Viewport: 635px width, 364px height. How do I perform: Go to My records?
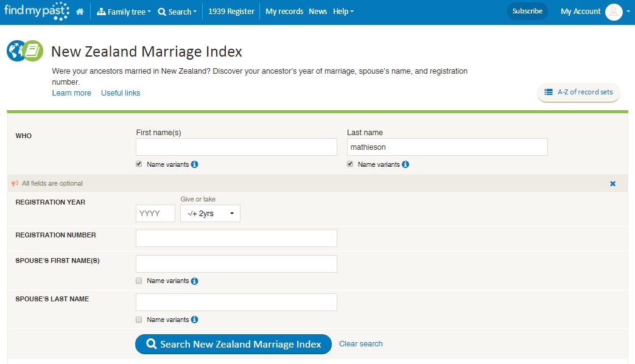tap(284, 12)
